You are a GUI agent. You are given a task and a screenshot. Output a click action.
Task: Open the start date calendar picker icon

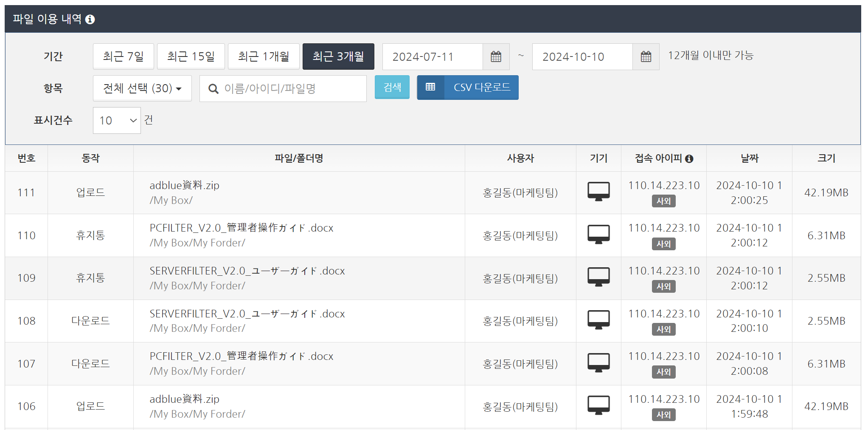pyautogui.click(x=496, y=57)
